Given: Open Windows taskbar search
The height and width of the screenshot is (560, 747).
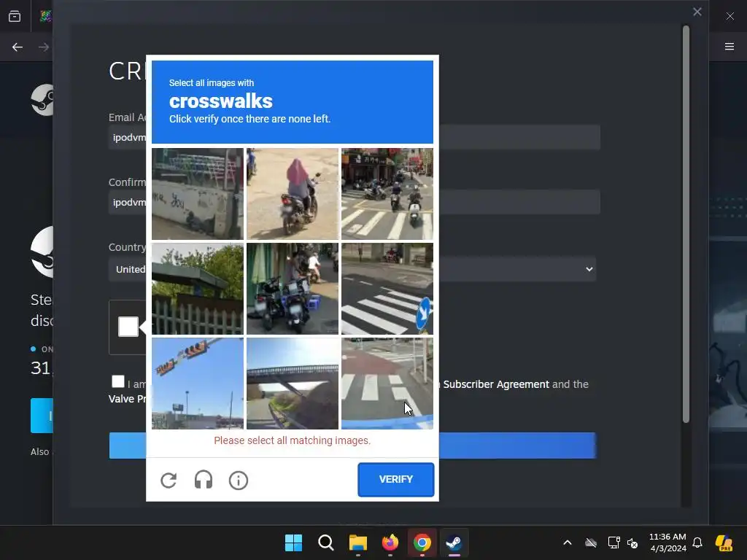Looking at the screenshot, I should (x=326, y=542).
